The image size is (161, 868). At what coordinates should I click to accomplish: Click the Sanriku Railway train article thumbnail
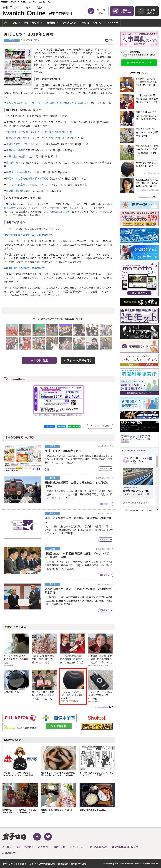point(23,490)
